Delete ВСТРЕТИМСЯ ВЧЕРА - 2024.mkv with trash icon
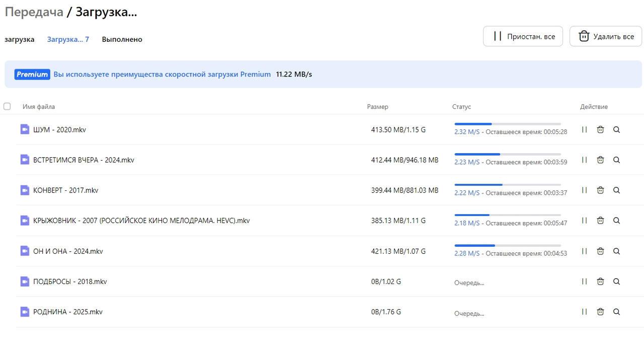The height and width of the screenshot is (344, 644). (600, 160)
